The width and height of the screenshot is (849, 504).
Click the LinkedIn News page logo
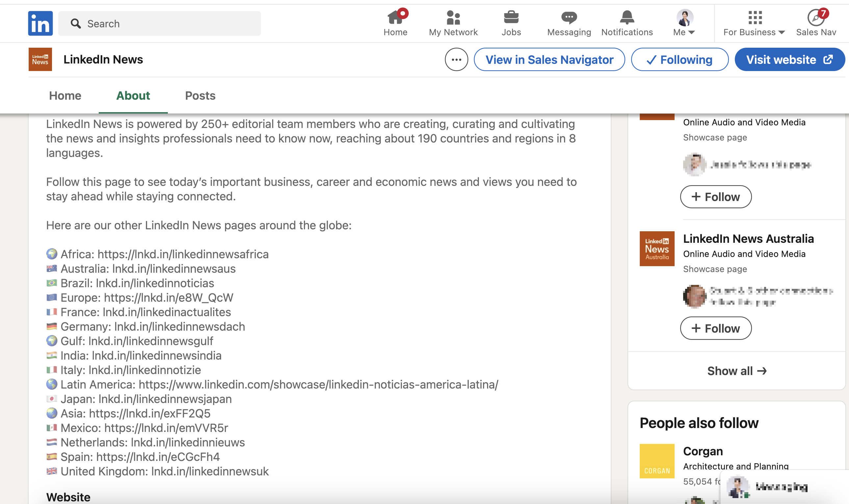pyautogui.click(x=40, y=59)
